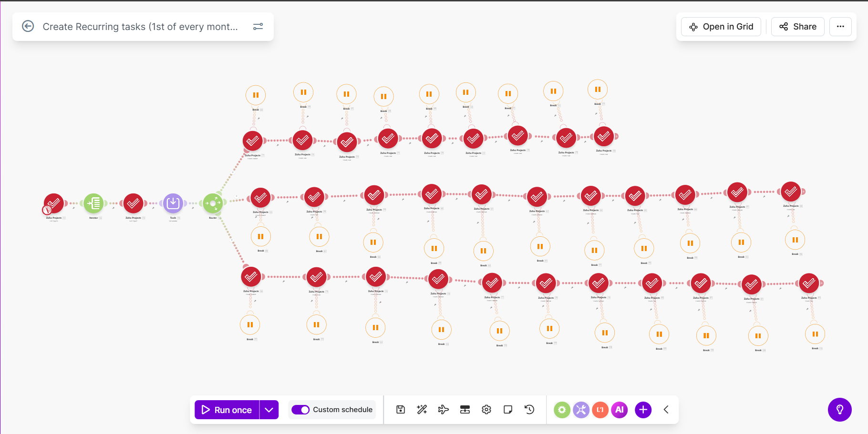Select the green Iterator module
868x434 pixels.
(93, 203)
